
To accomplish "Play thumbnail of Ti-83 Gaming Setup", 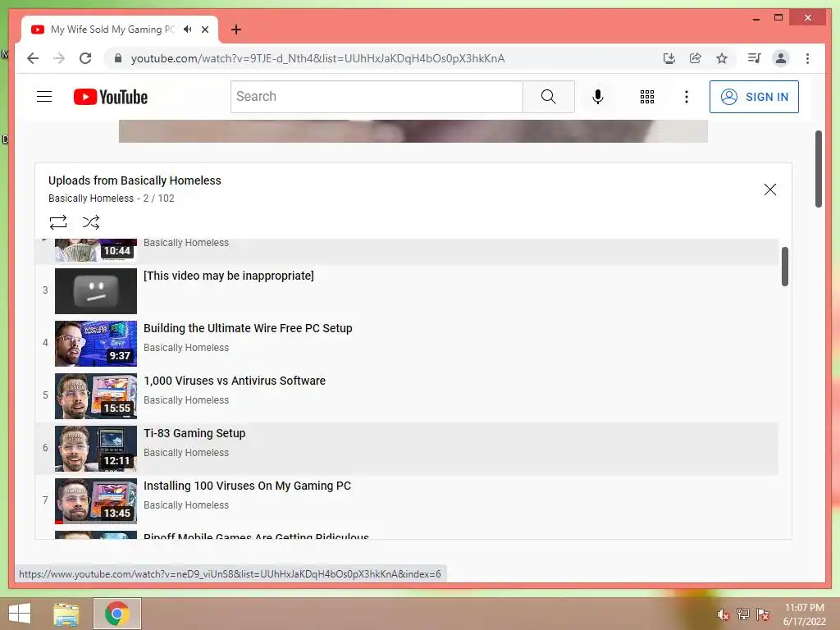I will 96,449.
